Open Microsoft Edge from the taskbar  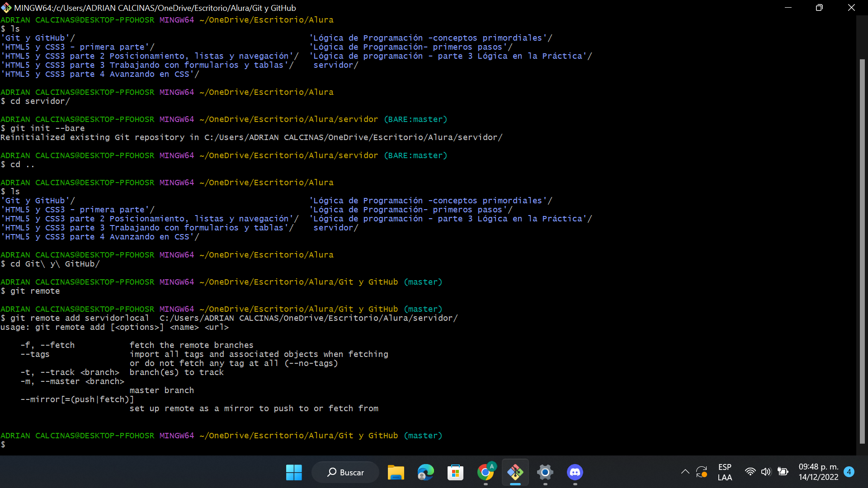[425, 472]
